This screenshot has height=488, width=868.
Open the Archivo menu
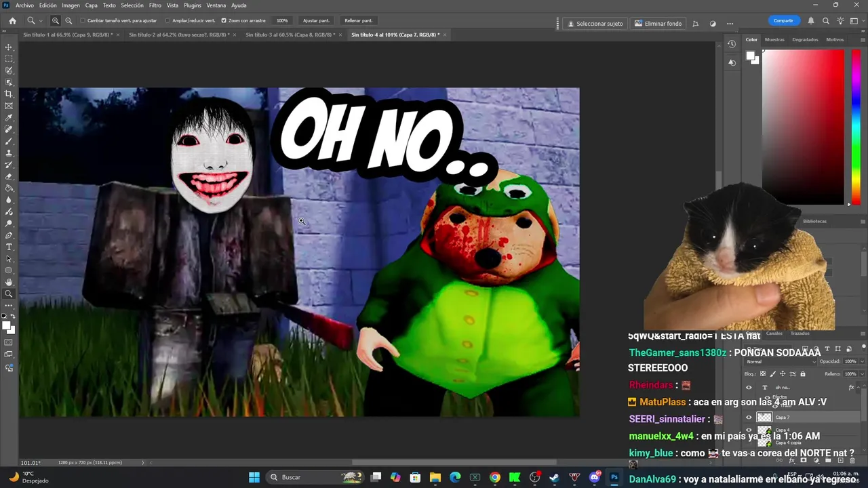(x=24, y=5)
